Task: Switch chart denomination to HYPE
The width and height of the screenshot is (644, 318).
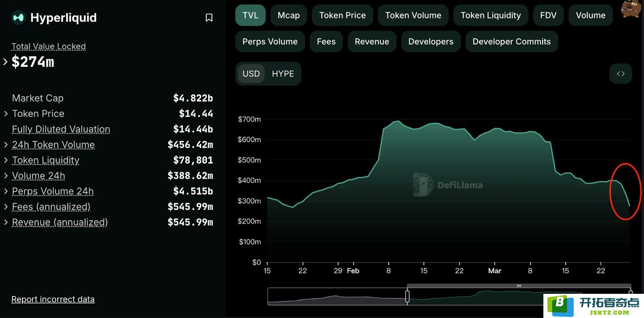Action: [283, 74]
